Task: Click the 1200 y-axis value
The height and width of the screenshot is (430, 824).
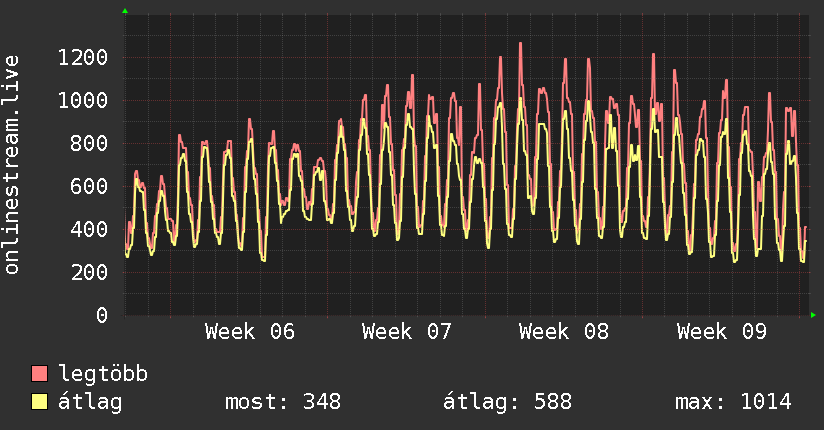Action: [x=83, y=57]
